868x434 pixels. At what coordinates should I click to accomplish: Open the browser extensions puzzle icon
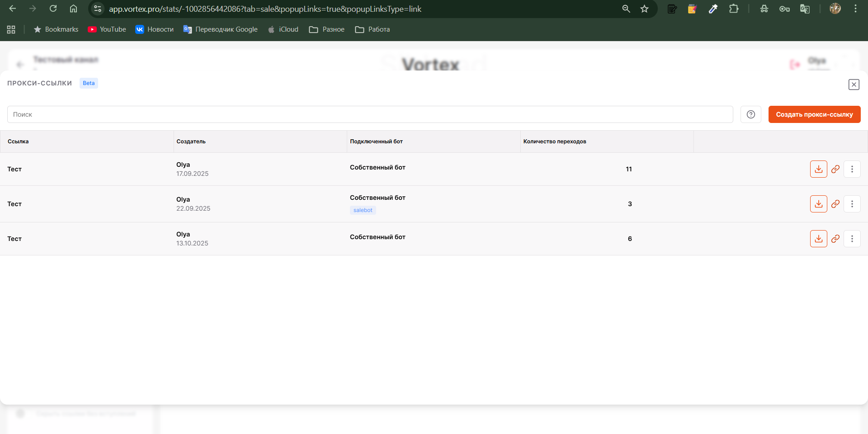click(x=734, y=9)
